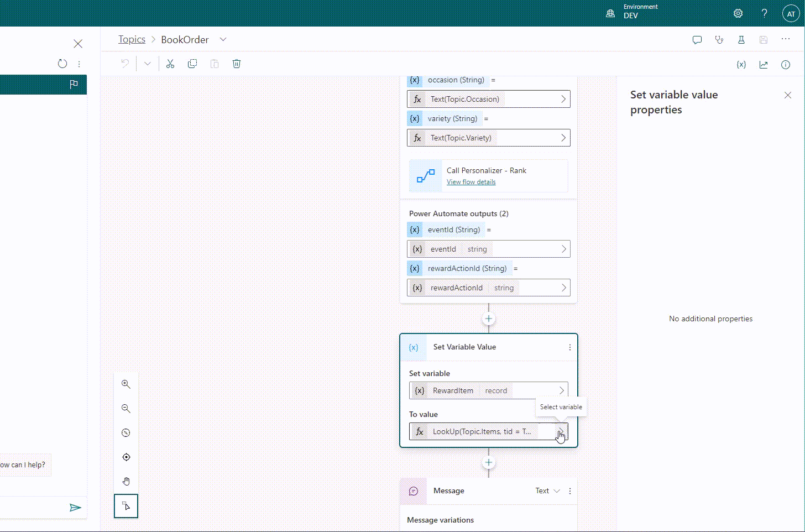Open the Set Variable Value node options menu
Image resolution: width=805 pixels, height=532 pixels.
pos(570,347)
